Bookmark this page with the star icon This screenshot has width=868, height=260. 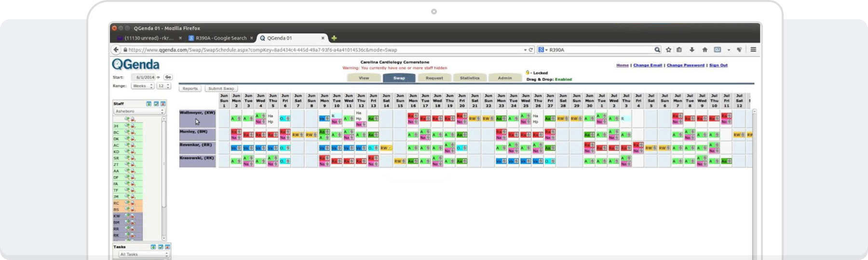pyautogui.click(x=668, y=50)
